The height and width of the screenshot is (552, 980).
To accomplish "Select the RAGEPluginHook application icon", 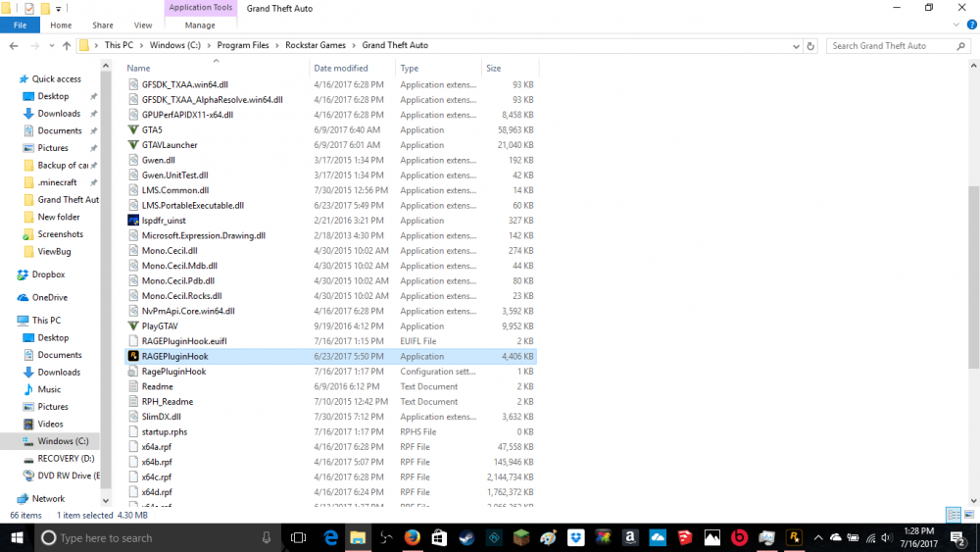I will (x=133, y=356).
